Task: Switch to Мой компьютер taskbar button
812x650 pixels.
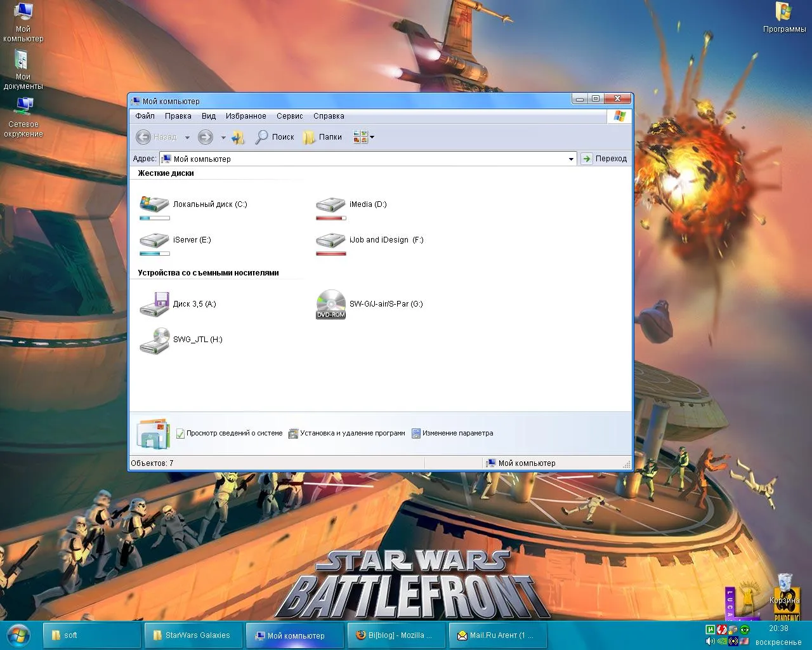Action: (x=295, y=635)
